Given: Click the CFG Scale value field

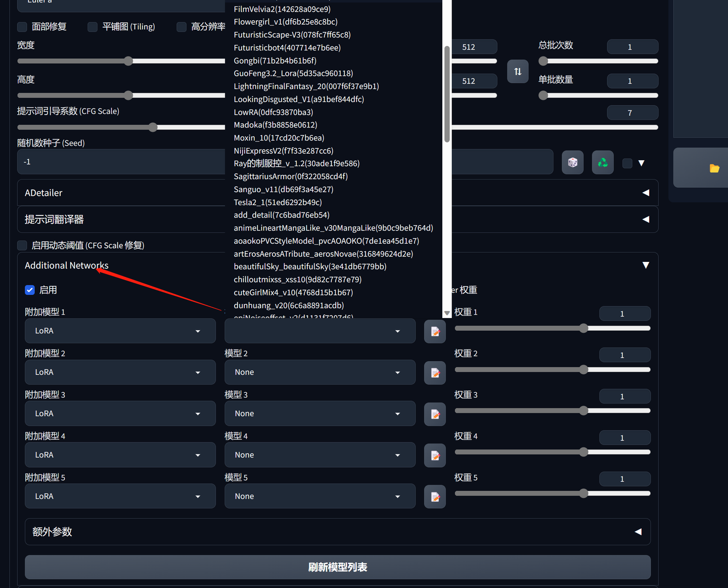Looking at the screenshot, I should click(632, 113).
